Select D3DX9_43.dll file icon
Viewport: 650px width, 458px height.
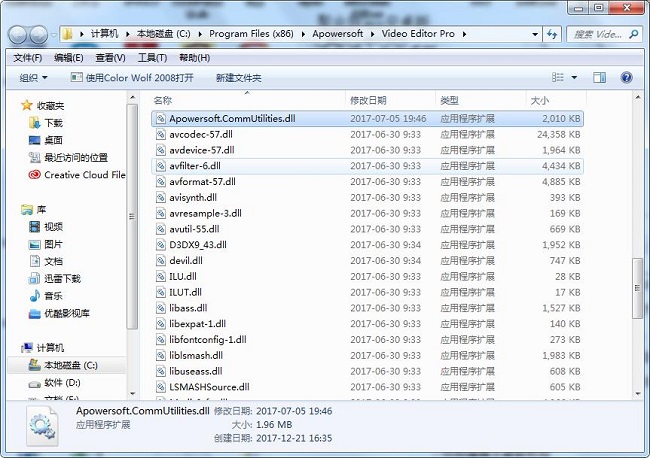161,245
